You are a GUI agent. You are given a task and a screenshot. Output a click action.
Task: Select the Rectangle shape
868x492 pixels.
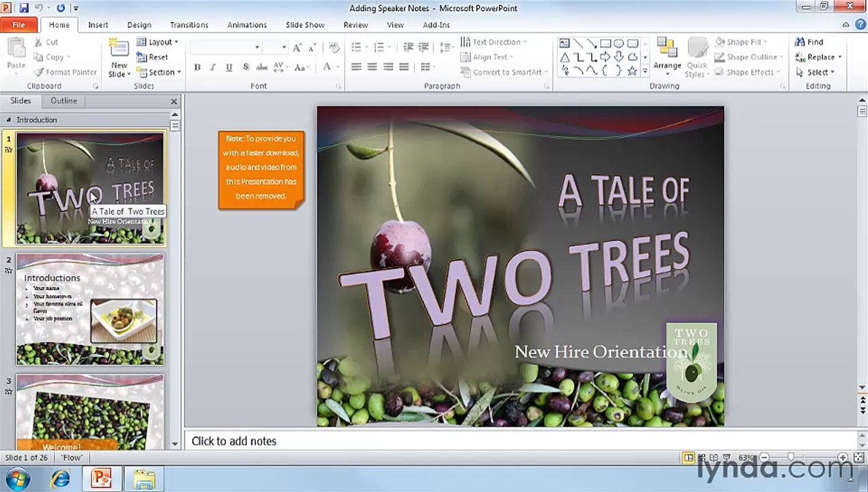[606, 43]
